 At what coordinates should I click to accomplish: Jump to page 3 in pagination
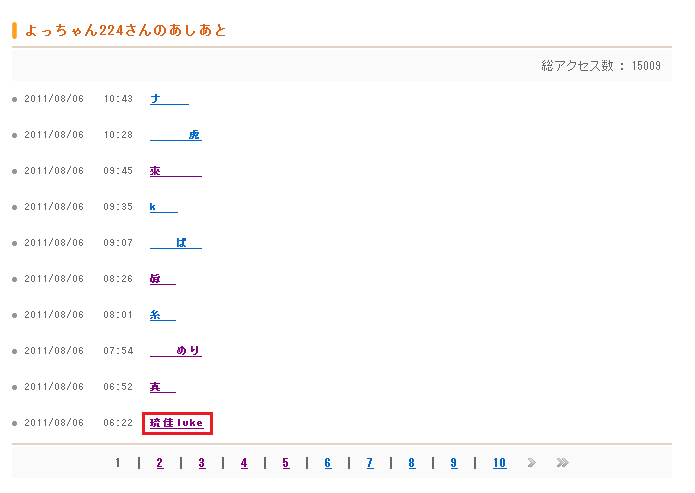coord(201,463)
